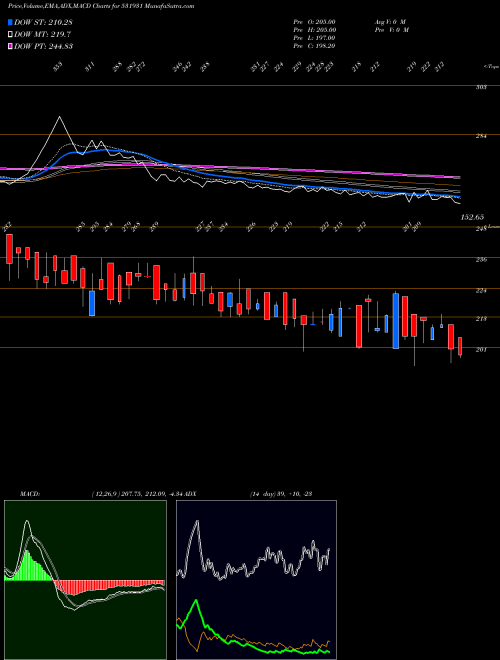Click the 284 price axis label
This screenshot has width=500, height=660.
(482, 136)
